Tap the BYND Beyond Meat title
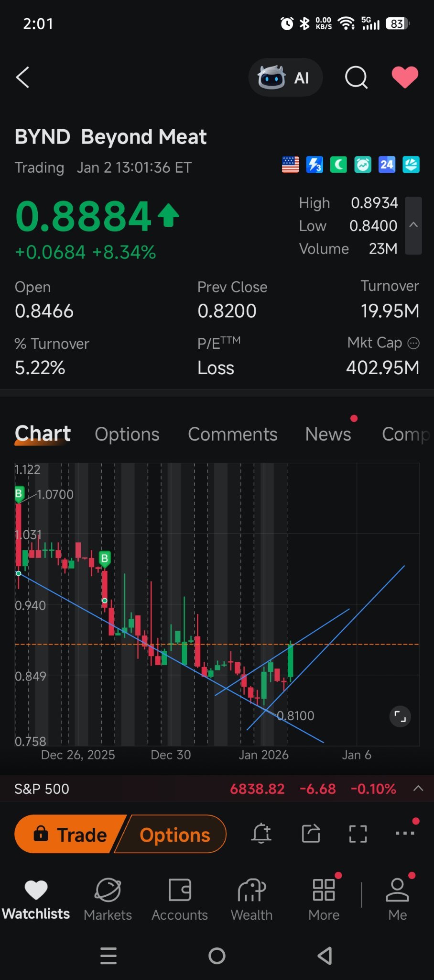This screenshot has width=434, height=980. click(x=111, y=137)
